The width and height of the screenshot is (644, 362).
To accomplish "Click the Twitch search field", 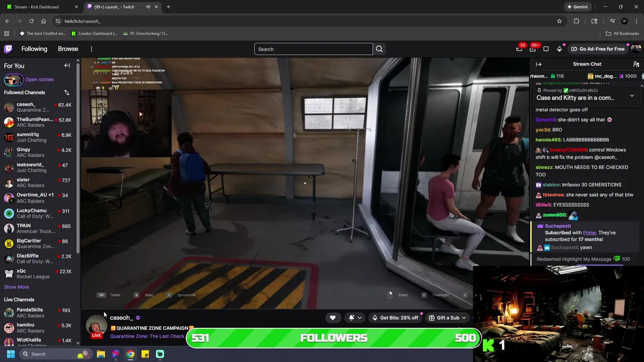I will [x=313, y=49].
